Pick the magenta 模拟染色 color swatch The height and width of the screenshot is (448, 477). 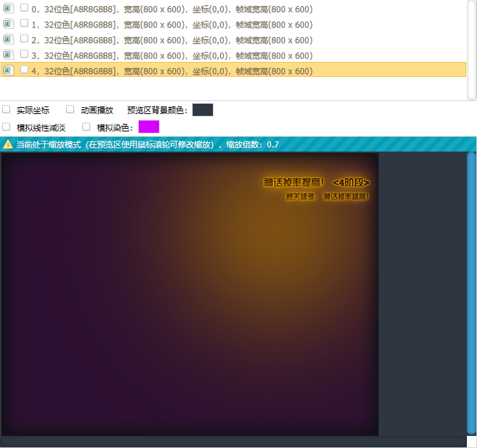point(149,127)
